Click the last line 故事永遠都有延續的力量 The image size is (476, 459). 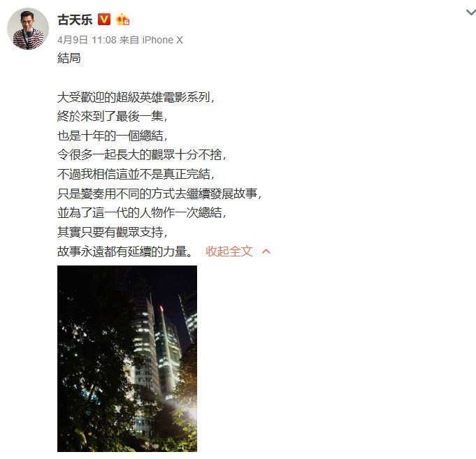125,252
